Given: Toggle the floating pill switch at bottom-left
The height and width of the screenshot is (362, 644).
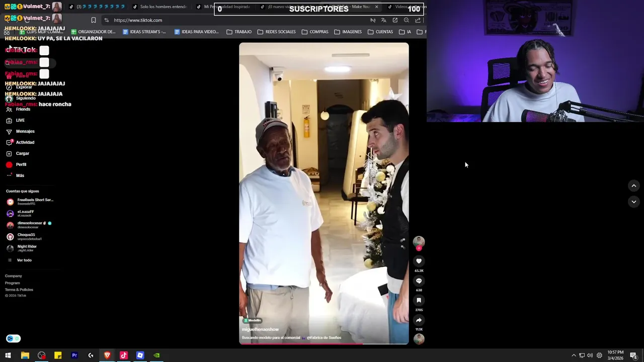Looking at the screenshot, I should [14, 338].
